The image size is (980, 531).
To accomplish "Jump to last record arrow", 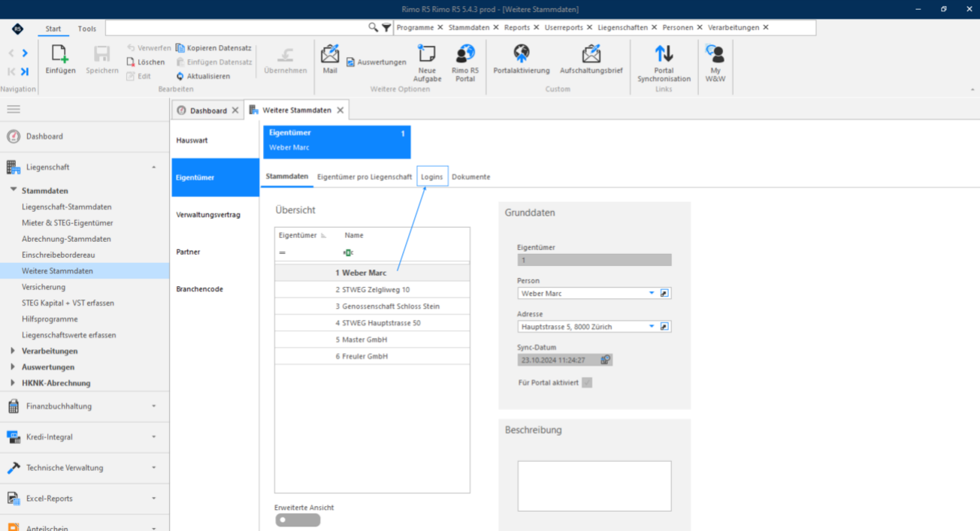I will tap(25, 71).
